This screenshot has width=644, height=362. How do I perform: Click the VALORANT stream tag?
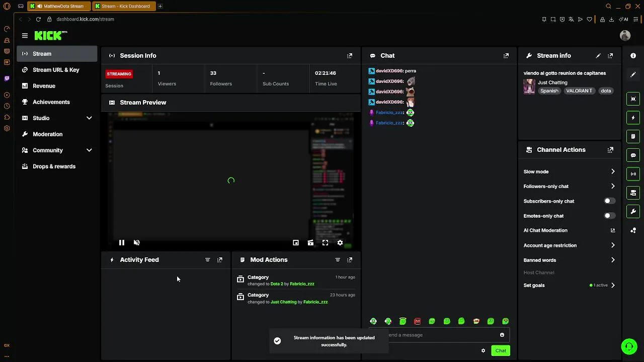579,91
